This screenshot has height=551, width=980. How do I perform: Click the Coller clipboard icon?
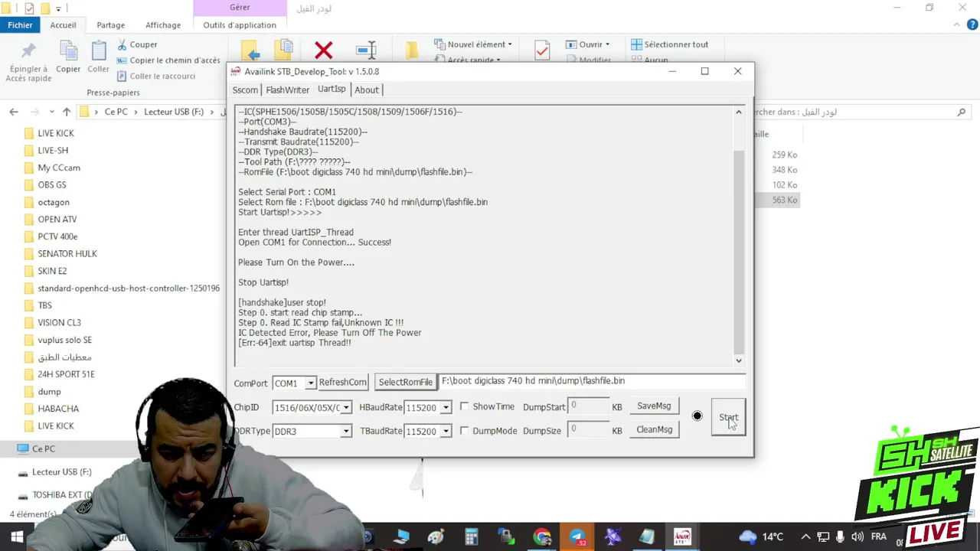tap(98, 51)
